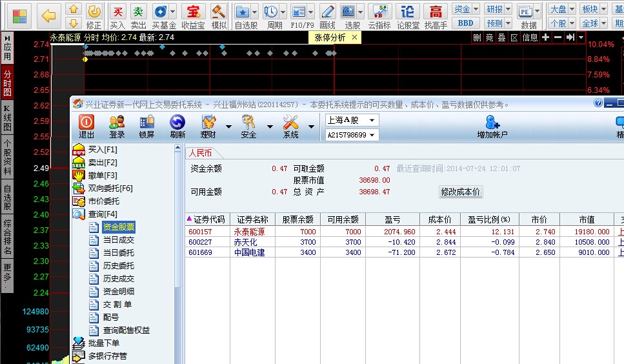Click the 刷新 refresh icon
Viewport: 624px width, 364px height.
pos(177,126)
